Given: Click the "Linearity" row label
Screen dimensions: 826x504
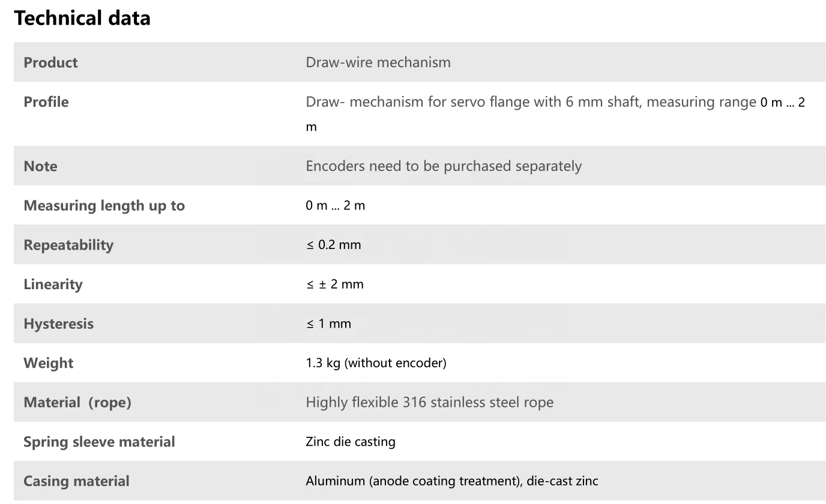Looking at the screenshot, I should coord(53,284).
